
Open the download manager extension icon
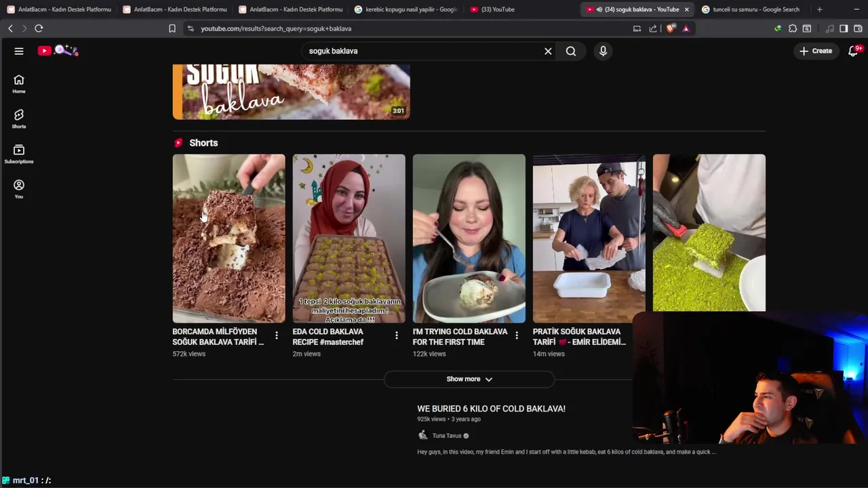point(778,28)
